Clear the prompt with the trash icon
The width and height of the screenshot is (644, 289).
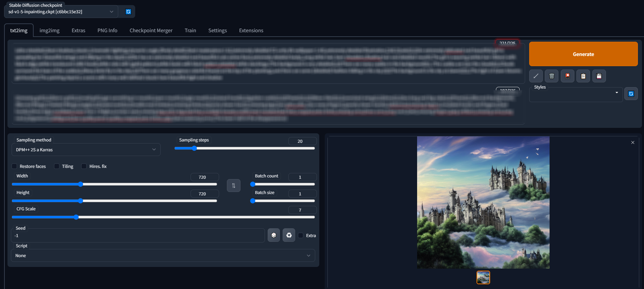pos(552,76)
